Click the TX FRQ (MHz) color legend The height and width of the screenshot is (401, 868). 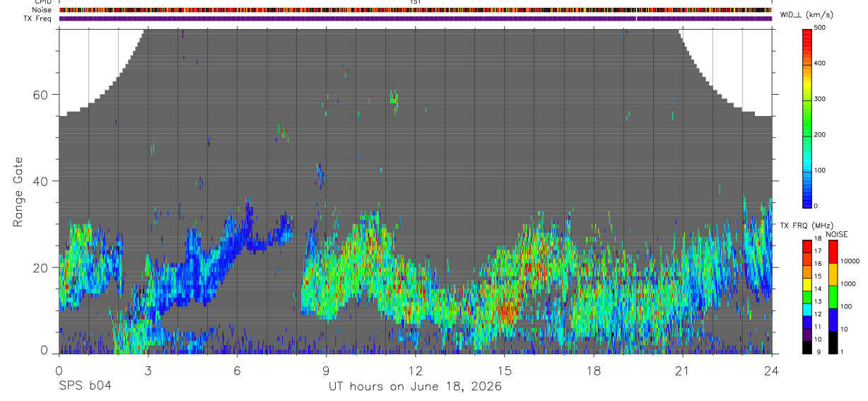coord(807,296)
